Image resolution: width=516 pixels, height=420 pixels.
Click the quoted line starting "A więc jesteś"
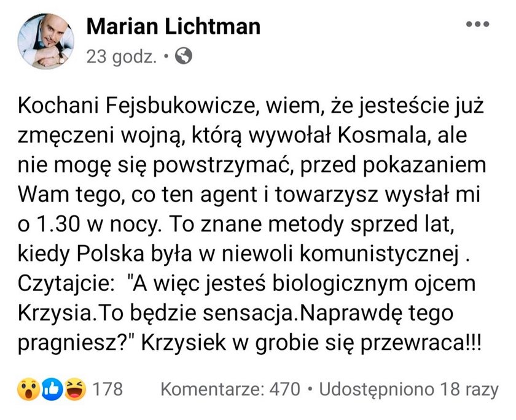[302, 284]
